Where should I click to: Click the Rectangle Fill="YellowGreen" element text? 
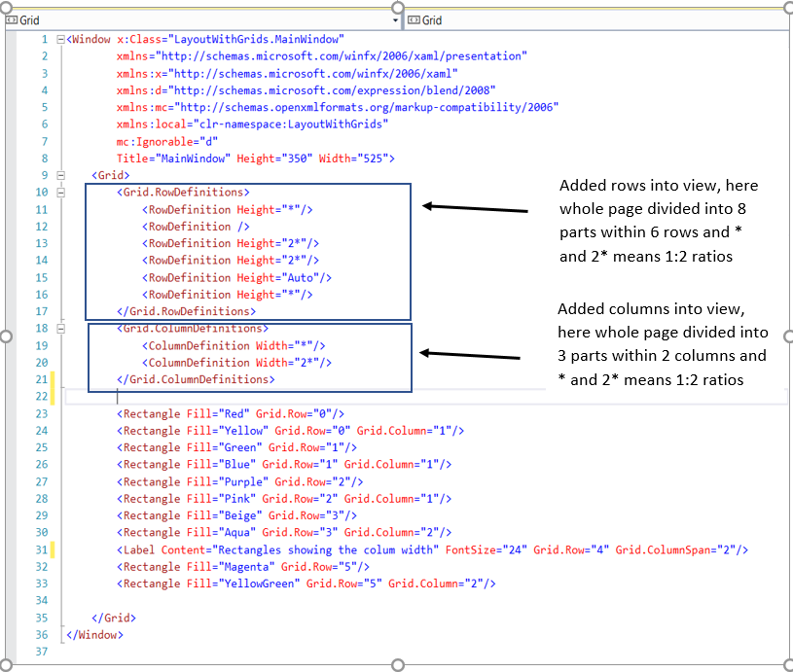[243, 584]
